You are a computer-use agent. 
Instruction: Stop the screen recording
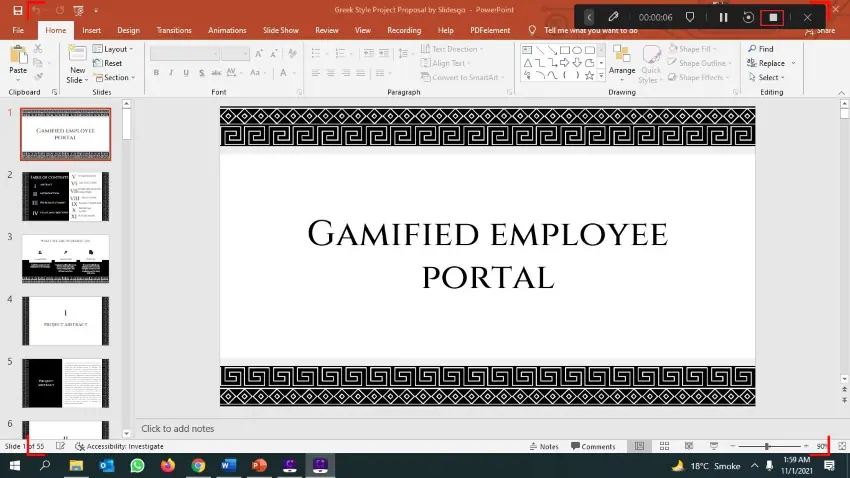(772, 17)
